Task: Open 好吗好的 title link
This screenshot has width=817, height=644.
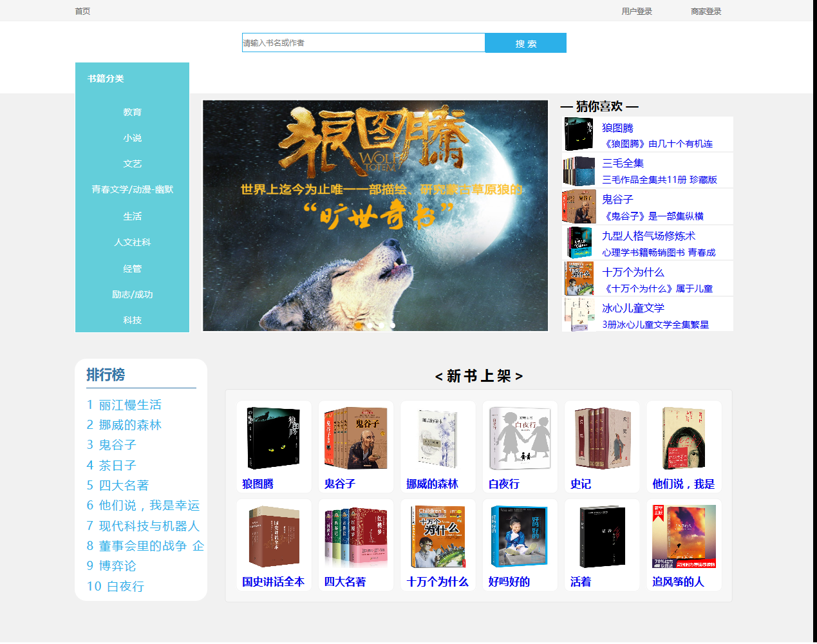Action: click(509, 582)
